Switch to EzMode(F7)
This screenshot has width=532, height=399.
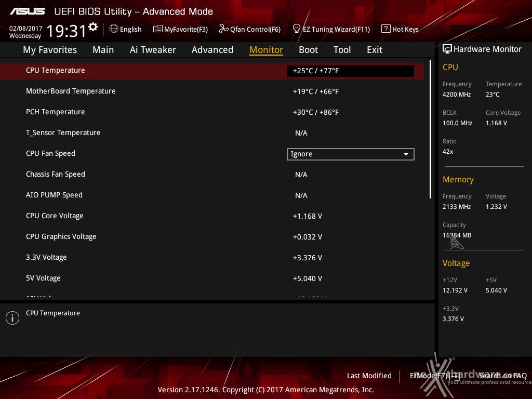(x=435, y=376)
